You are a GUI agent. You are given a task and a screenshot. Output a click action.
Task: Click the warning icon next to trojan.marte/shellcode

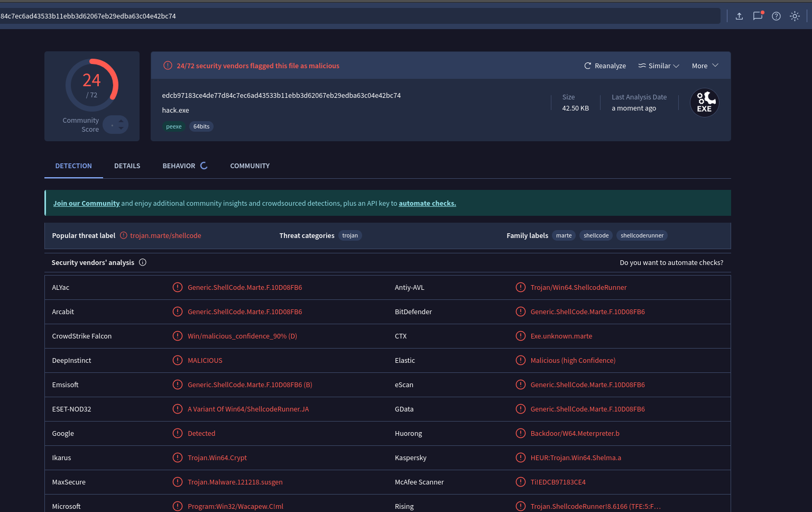point(123,235)
